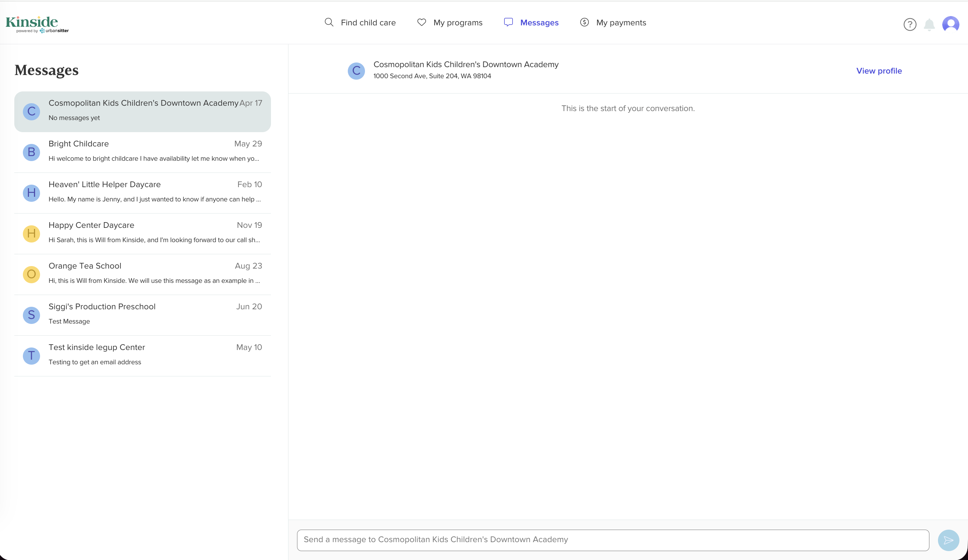Click the Jun 20 date

[249, 306]
